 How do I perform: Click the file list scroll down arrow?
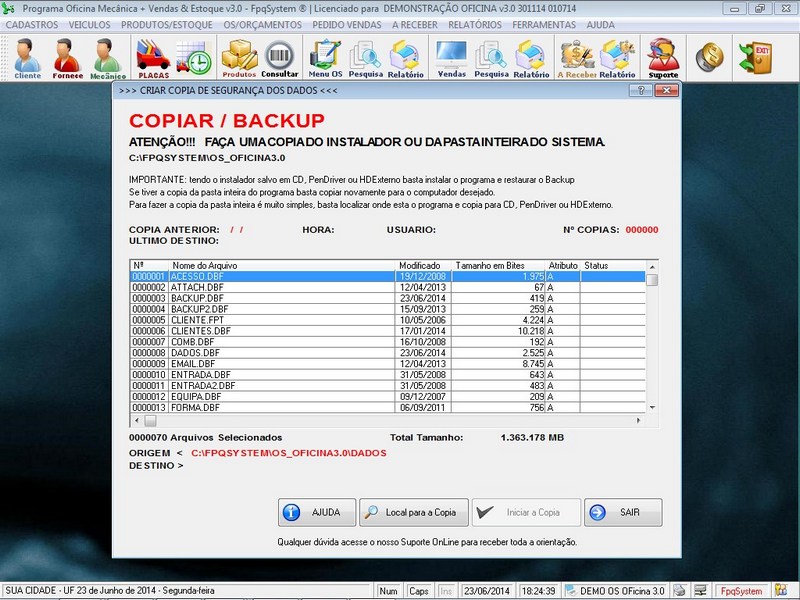pos(652,408)
